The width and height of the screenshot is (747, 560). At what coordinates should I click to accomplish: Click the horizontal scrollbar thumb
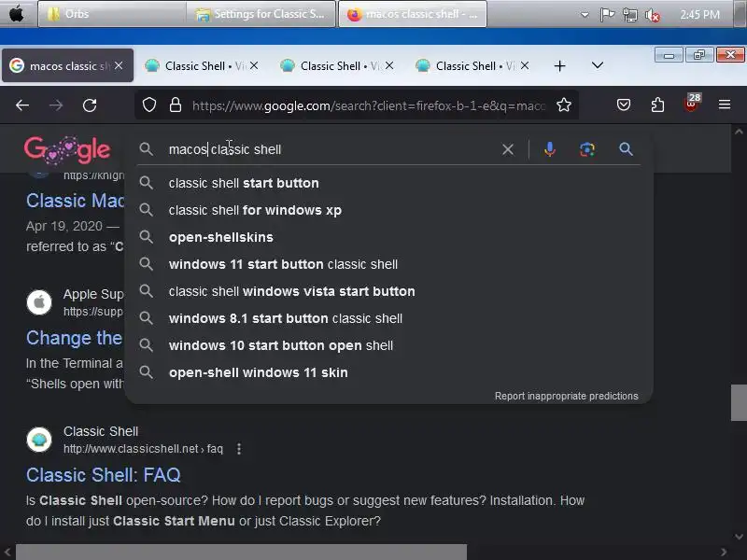point(242,552)
